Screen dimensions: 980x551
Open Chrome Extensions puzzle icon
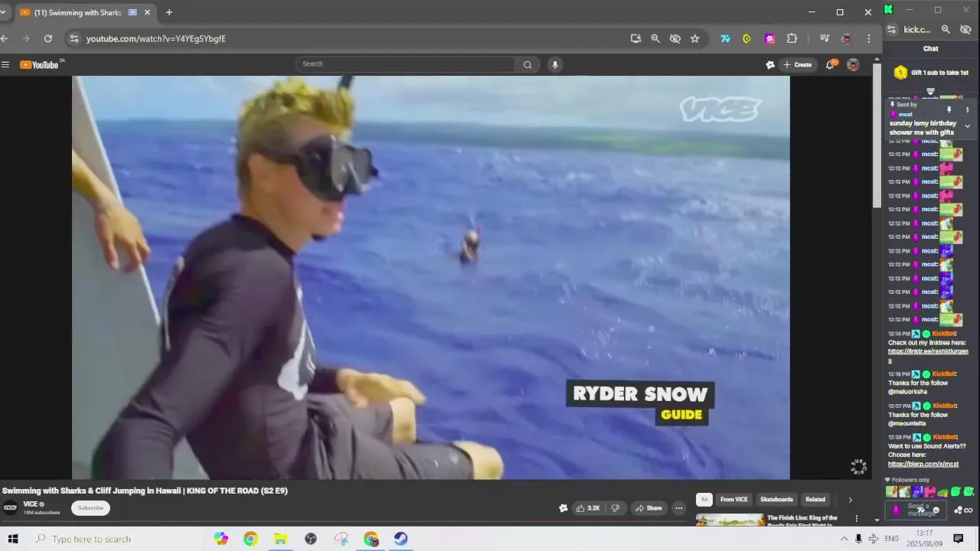pyautogui.click(x=792, y=38)
